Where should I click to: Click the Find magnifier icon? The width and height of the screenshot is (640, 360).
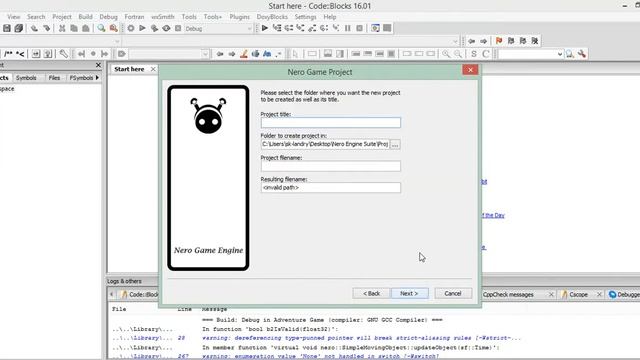tap(101, 28)
